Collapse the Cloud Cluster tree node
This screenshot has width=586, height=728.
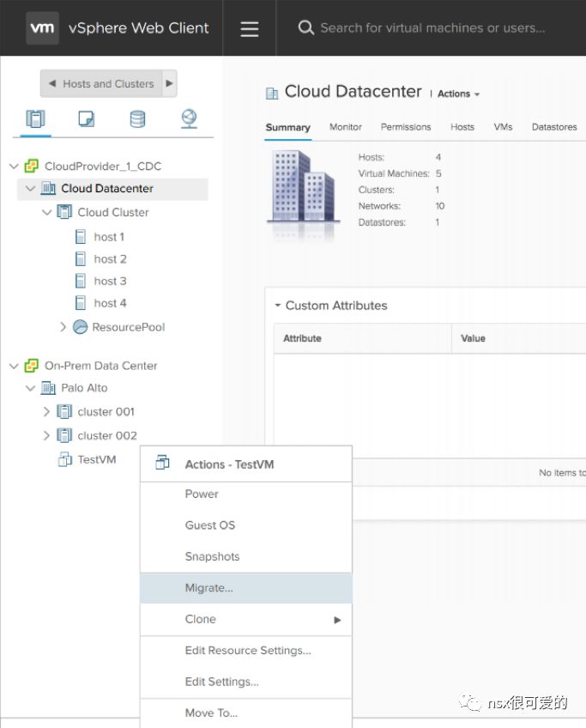tap(47, 213)
